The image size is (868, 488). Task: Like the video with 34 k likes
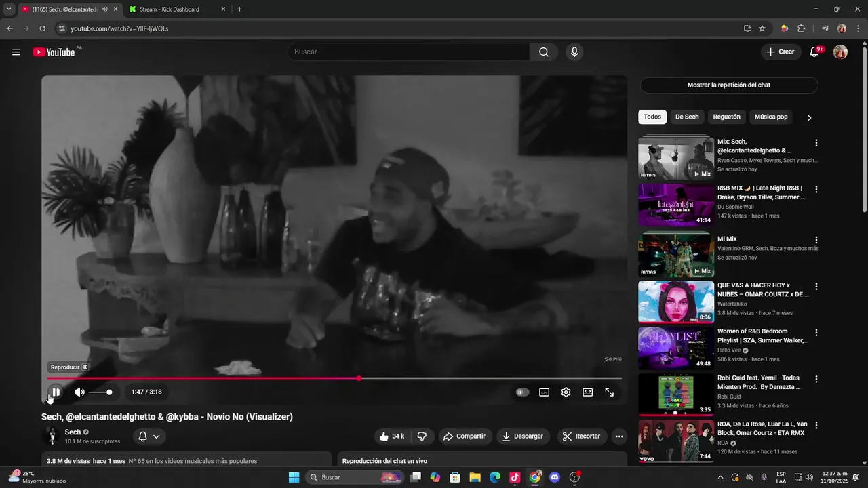(391, 436)
